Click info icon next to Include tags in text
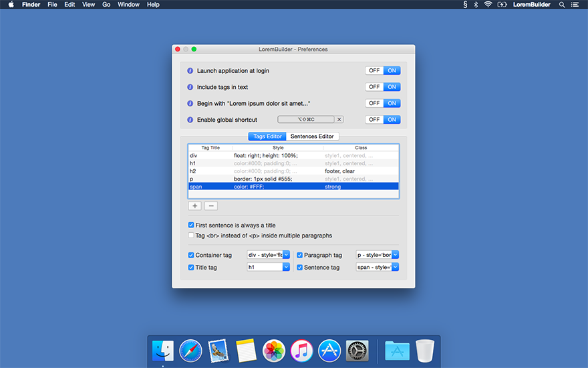Viewport: 588px width, 368px height. [190, 87]
